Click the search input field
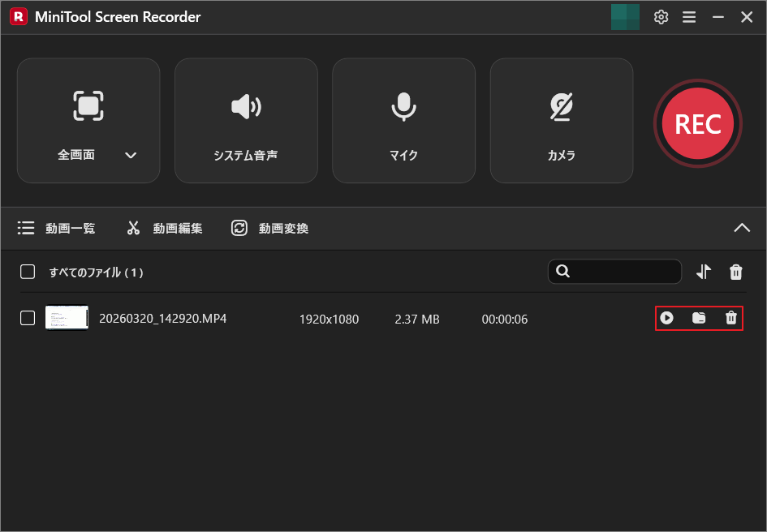The width and height of the screenshot is (767, 532). pyautogui.click(x=614, y=272)
